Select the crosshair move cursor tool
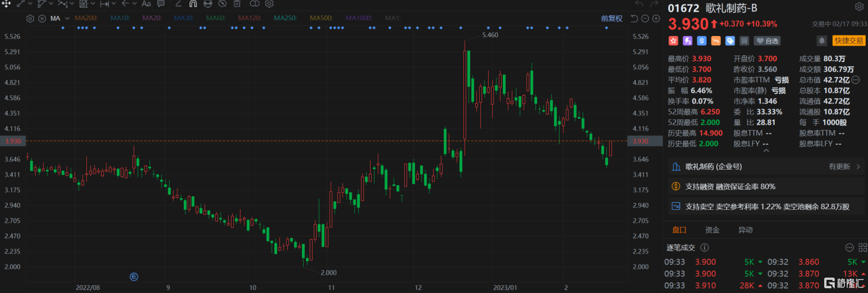The image size is (868, 293). pos(6,4)
